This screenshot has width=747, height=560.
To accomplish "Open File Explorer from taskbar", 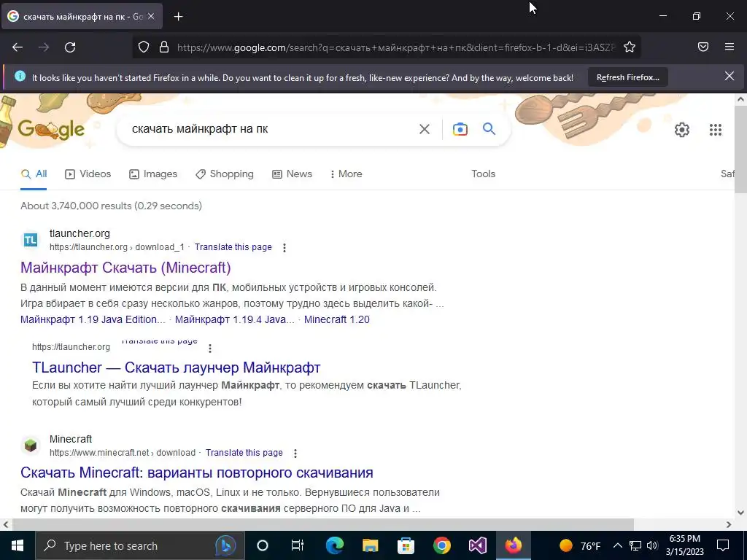I will tap(370, 545).
